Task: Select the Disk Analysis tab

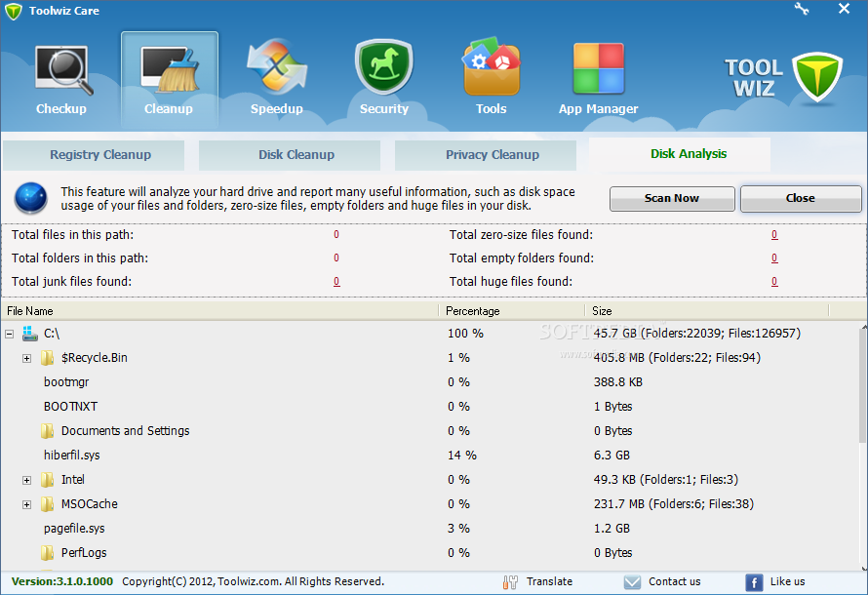Action: point(680,154)
